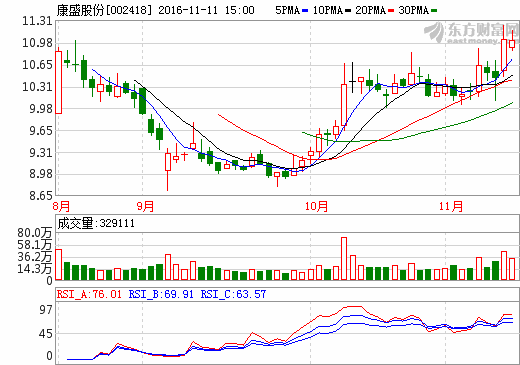520x365 pixels.
Task: Click the RSI_C:63.57 indicator label
Action: pos(233,294)
